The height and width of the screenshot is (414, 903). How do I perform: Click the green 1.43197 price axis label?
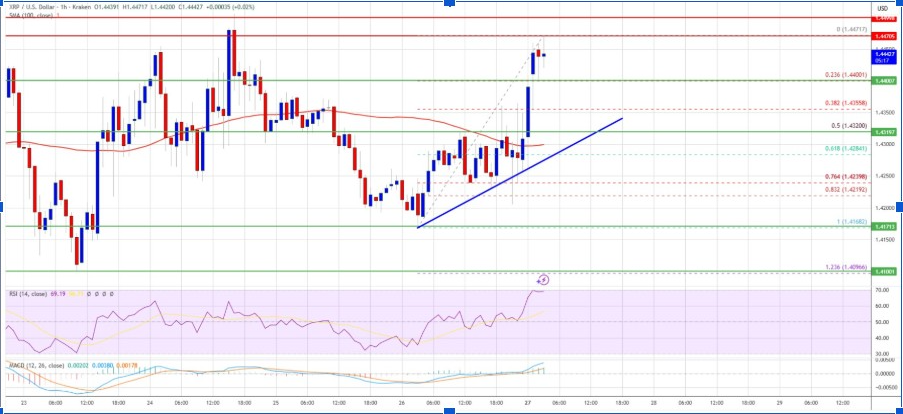point(885,132)
